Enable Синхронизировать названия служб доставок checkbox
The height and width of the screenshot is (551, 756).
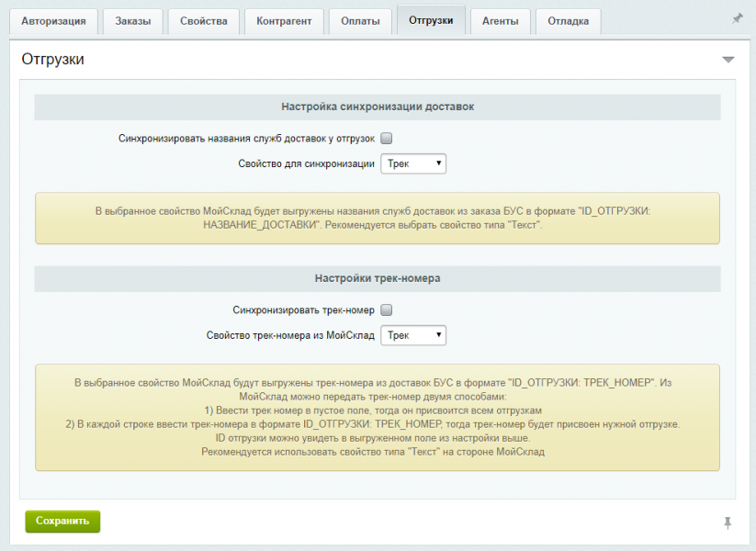(x=387, y=139)
